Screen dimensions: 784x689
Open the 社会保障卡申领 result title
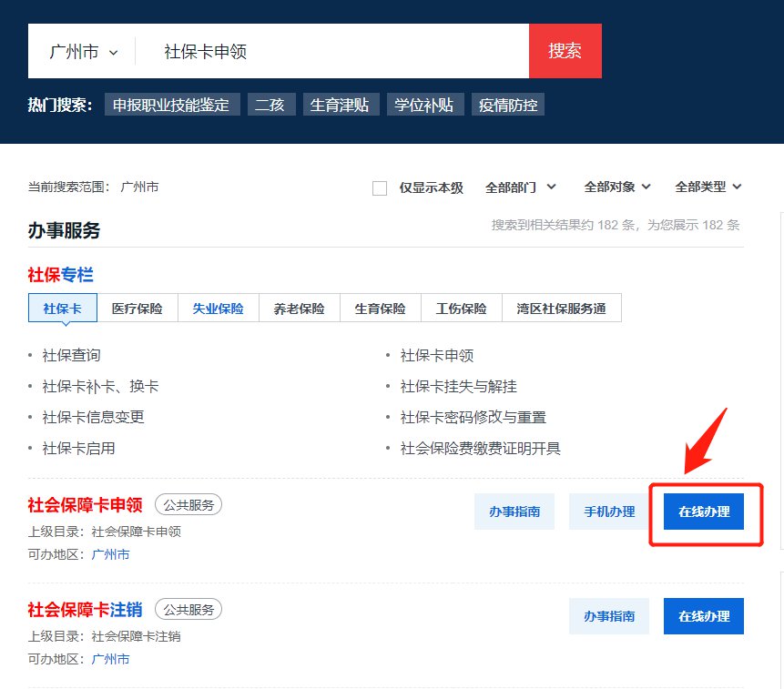[85, 504]
